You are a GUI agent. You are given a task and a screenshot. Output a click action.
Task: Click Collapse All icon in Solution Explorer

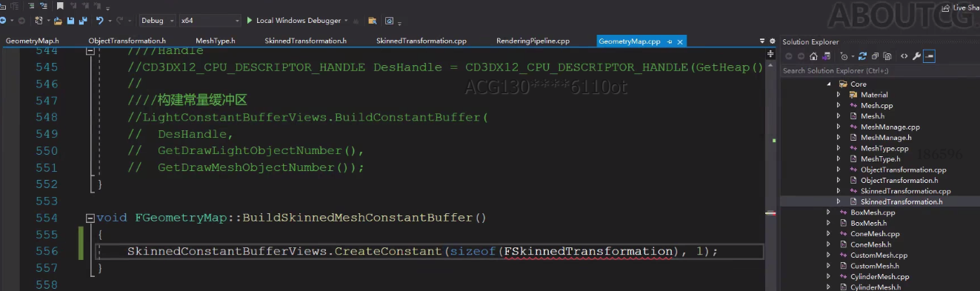(x=875, y=56)
